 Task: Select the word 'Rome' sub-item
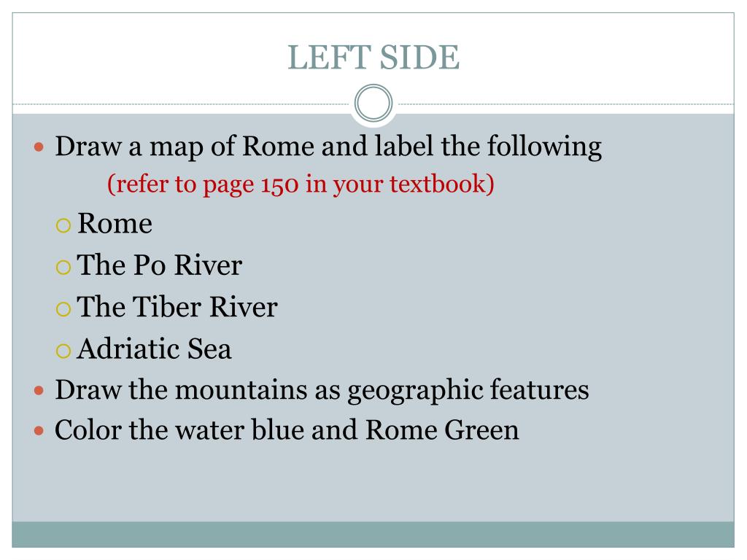click(x=115, y=223)
